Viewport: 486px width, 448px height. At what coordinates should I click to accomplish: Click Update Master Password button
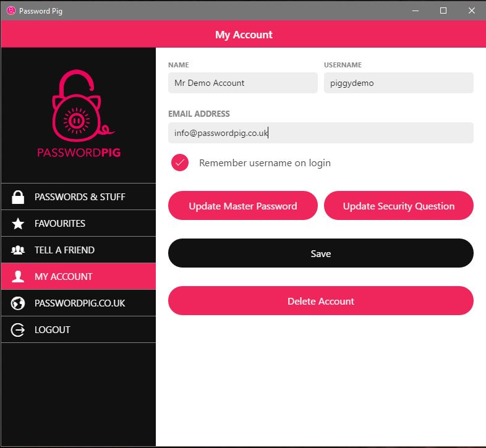click(242, 206)
